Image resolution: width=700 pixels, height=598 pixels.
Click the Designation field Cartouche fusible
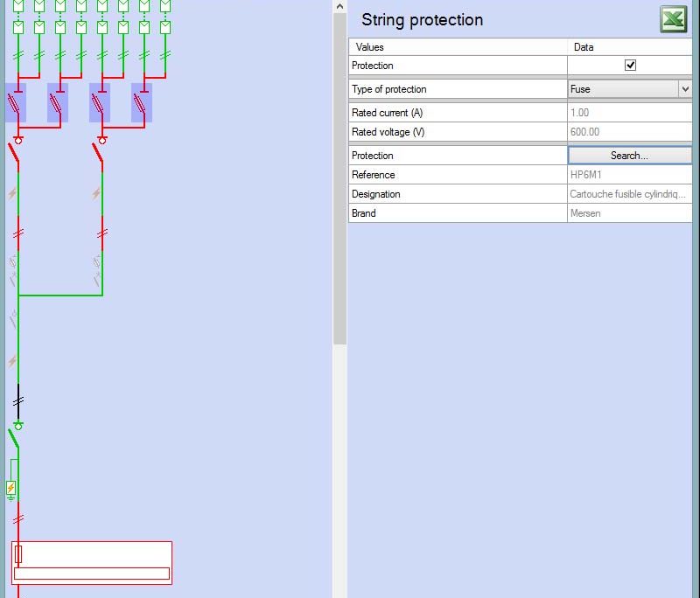click(x=629, y=194)
